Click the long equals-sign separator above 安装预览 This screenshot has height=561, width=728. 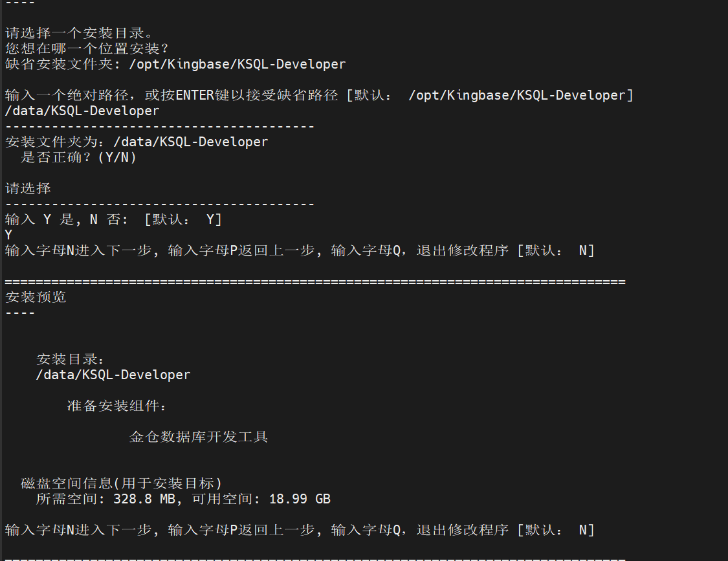tap(314, 281)
